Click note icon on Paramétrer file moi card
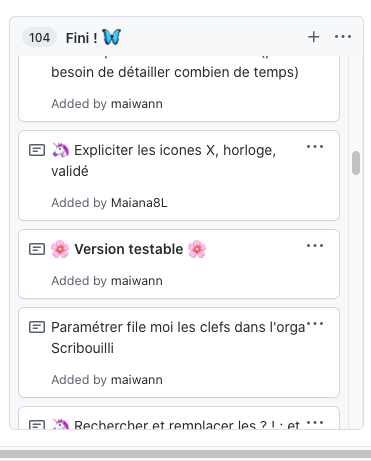The width and height of the screenshot is (371, 461). pos(37,327)
